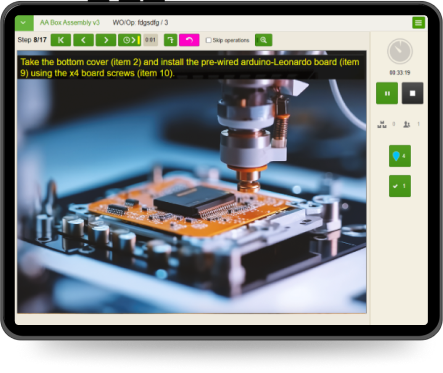This screenshot has height=373, width=443.
Task: Enable the Skip operations checkbox
Action: [209, 40]
